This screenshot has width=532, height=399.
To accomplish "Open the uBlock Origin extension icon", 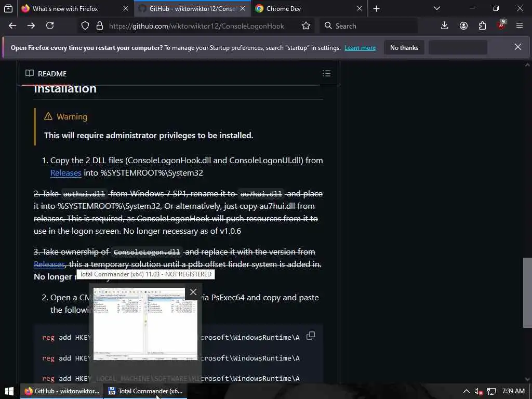I will (501, 25).
